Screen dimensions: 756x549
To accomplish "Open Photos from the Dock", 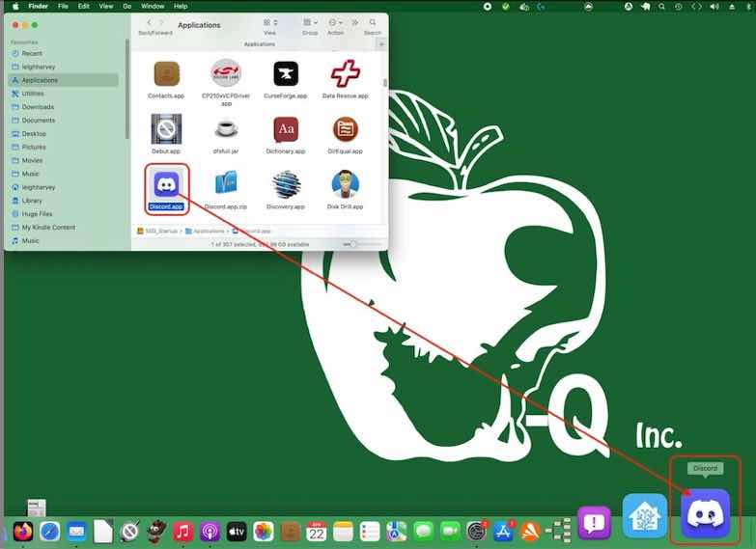I will click(264, 532).
